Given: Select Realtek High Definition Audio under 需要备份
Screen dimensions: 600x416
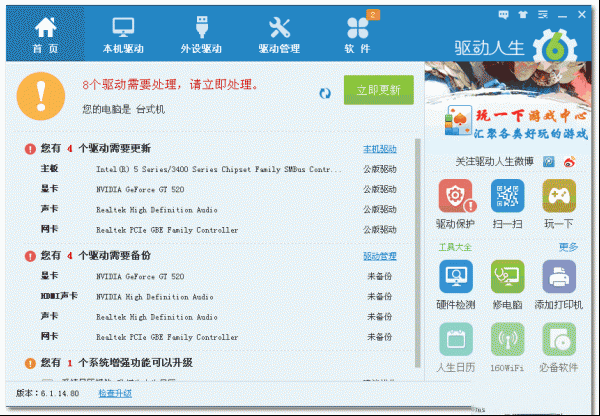Looking at the screenshot, I should pos(218,317).
